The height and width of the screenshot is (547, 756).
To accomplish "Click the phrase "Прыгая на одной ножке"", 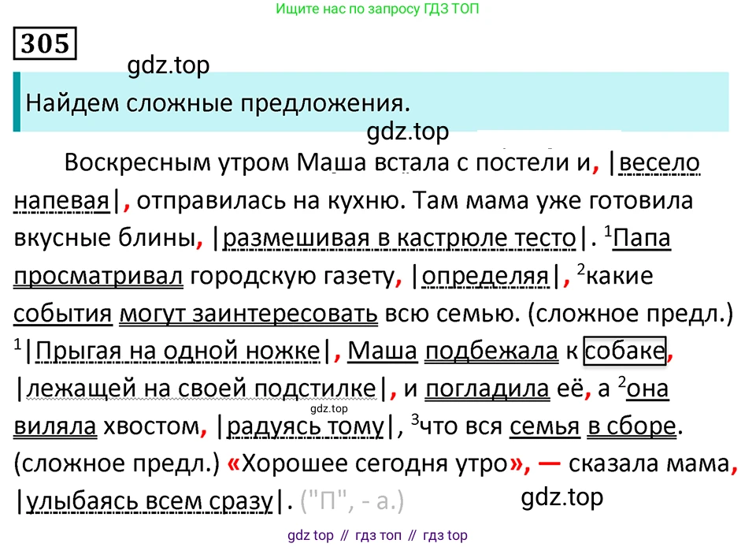I will (176, 352).
